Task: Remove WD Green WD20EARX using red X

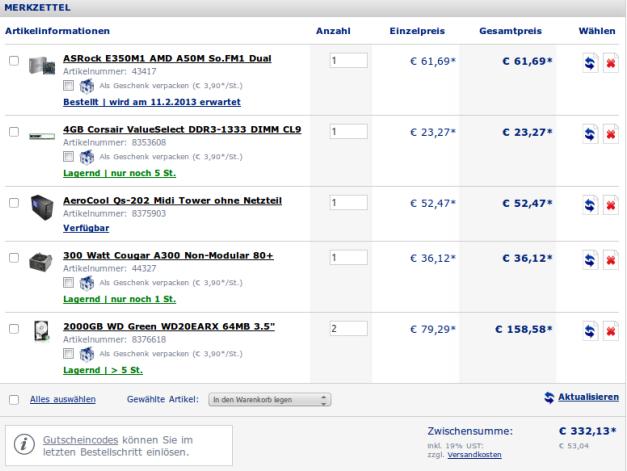Action: (609, 331)
